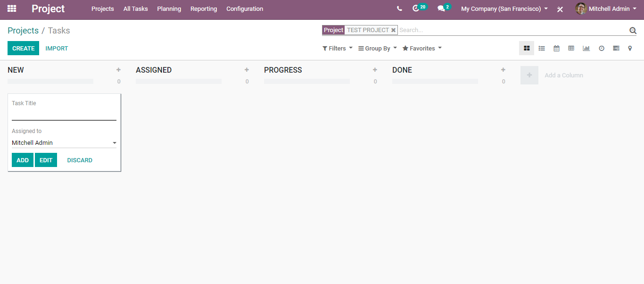Open the All Tasks menu
Viewport: 644px width, 284px height.
coord(135,8)
